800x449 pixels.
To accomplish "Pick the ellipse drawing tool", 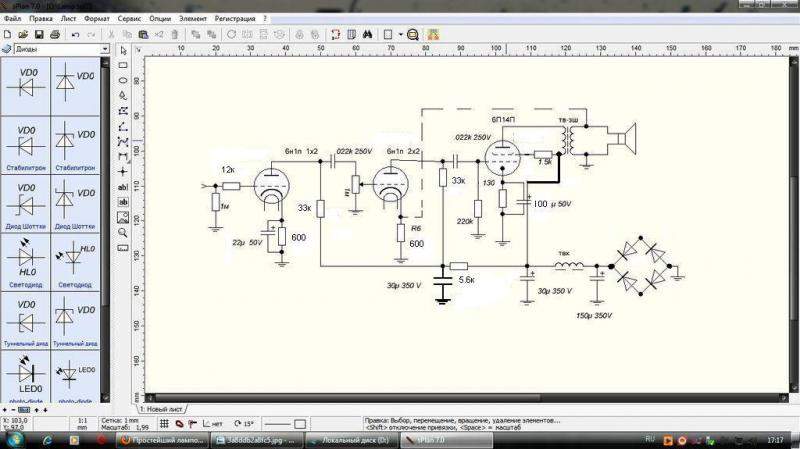I will tap(123, 80).
